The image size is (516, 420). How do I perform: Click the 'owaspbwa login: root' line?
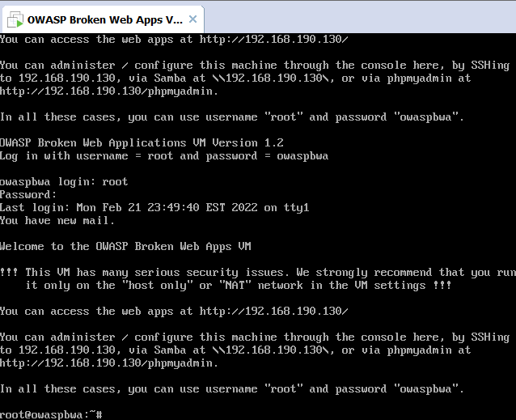tap(64, 182)
